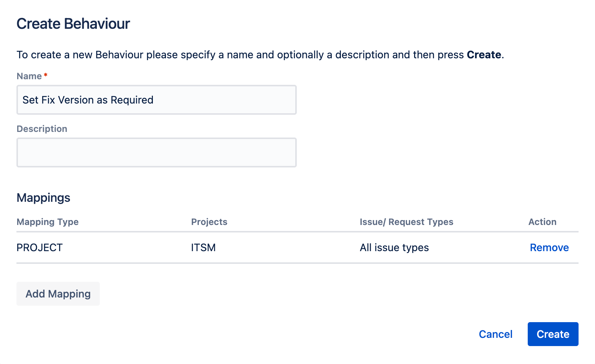Image resolution: width=595 pixels, height=364 pixels.
Task: Focus the empty Description text box
Action: point(157,152)
